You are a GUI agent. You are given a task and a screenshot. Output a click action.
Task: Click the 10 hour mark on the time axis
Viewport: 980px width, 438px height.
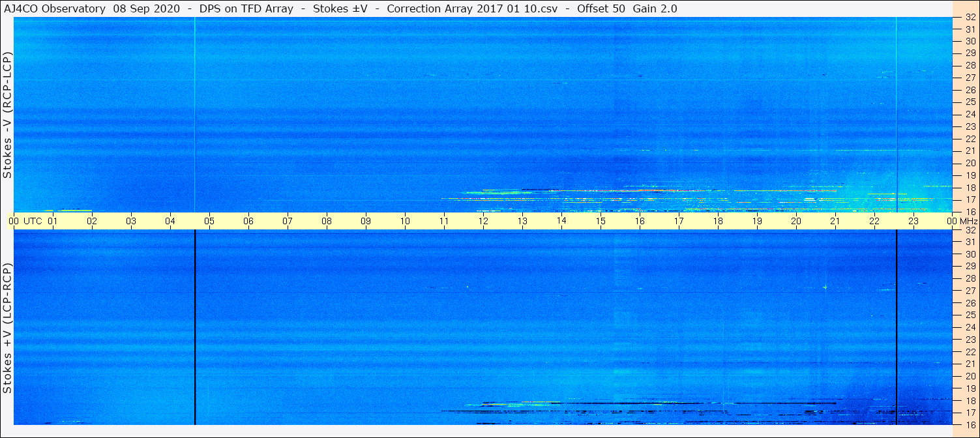point(405,221)
